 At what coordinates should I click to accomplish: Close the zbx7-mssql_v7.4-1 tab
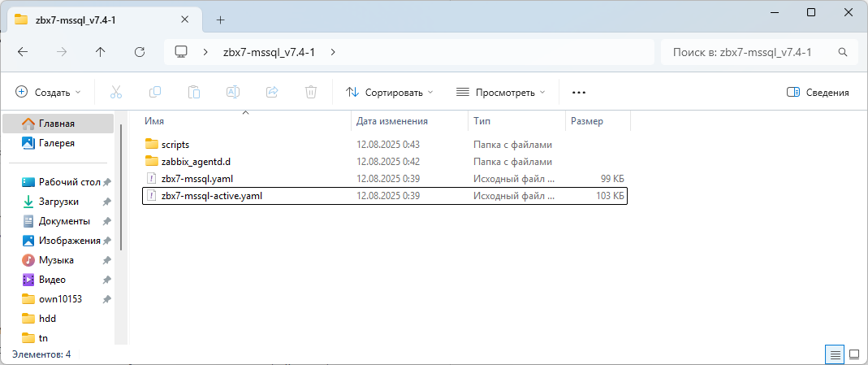tap(185, 20)
